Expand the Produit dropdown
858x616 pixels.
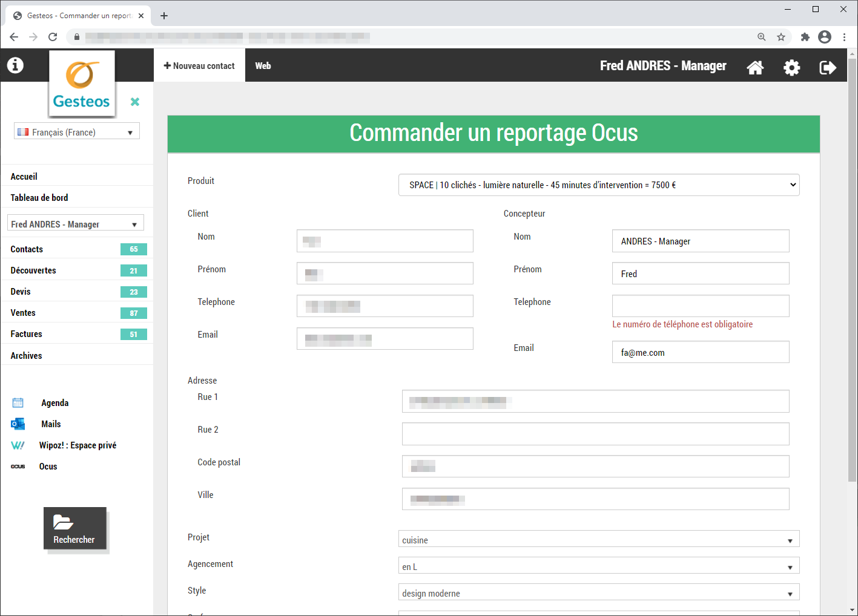click(x=598, y=185)
